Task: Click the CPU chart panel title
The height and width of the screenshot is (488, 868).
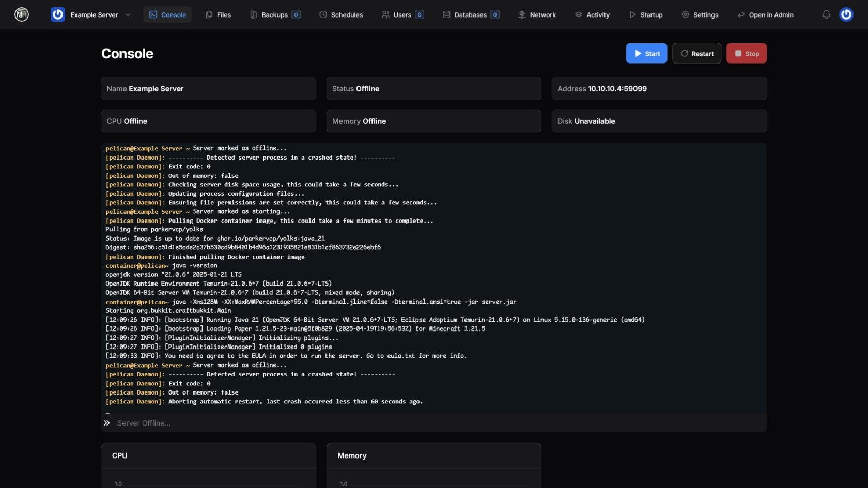Action: tap(119, 455)
